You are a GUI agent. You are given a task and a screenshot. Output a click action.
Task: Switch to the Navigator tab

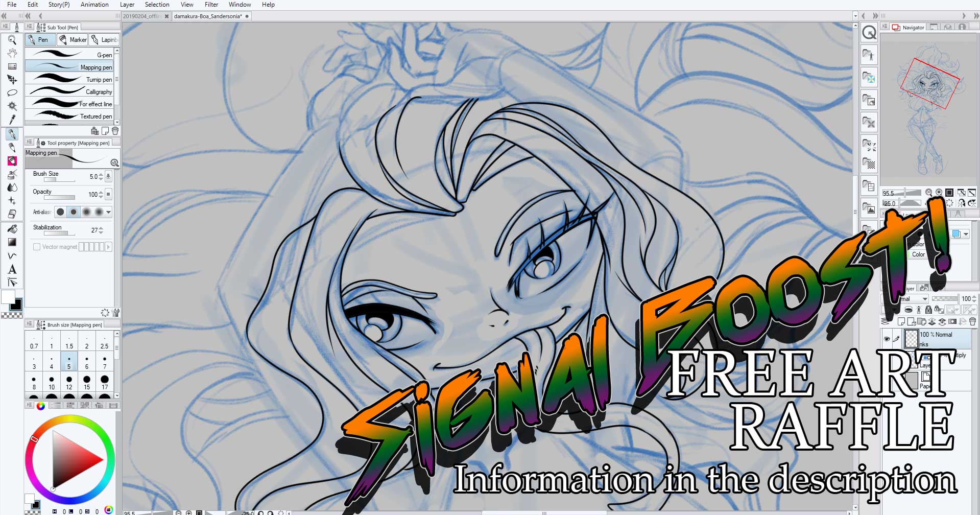[909, 28]
